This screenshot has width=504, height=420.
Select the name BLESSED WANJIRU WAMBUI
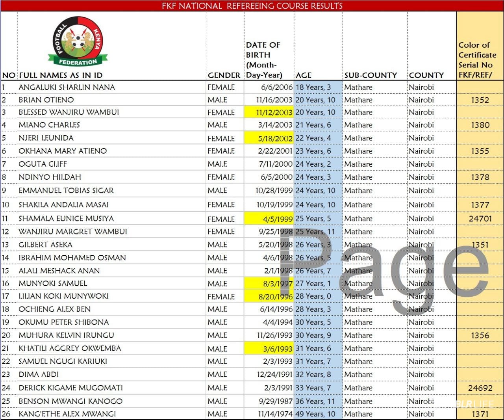pos(69,112)
